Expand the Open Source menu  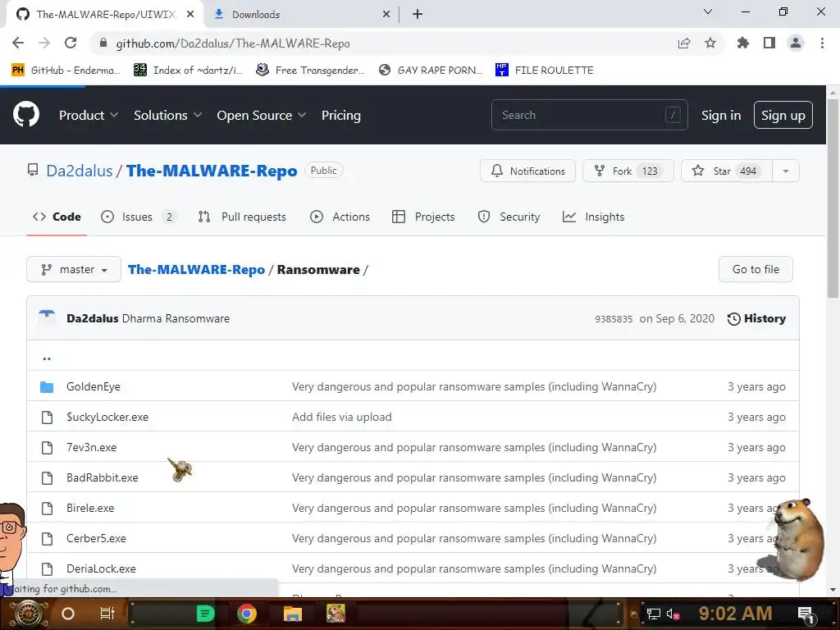click(x=262, y=115)
